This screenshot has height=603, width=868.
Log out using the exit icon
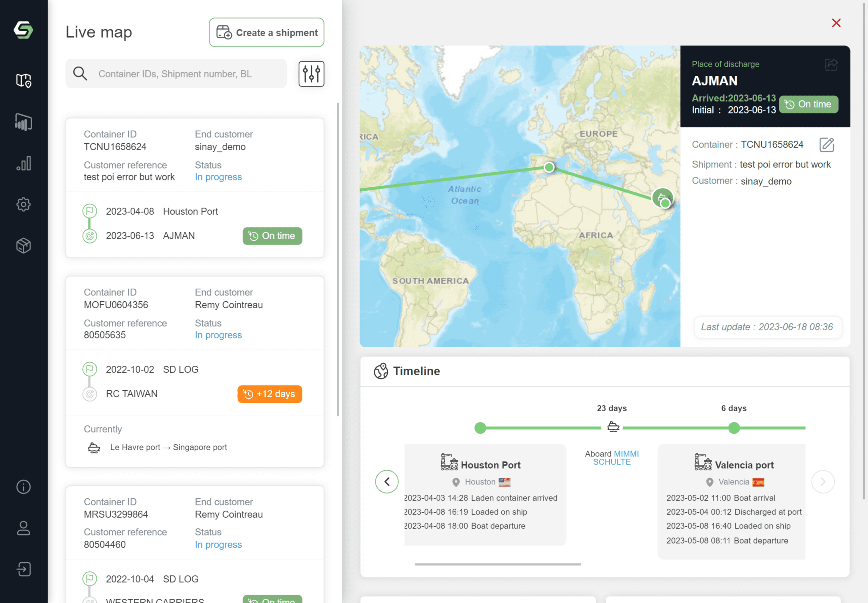point(23,569)
